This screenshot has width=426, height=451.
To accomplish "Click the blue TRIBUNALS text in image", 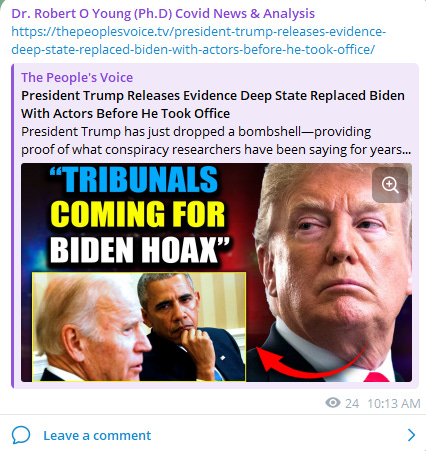I will 134,179.
